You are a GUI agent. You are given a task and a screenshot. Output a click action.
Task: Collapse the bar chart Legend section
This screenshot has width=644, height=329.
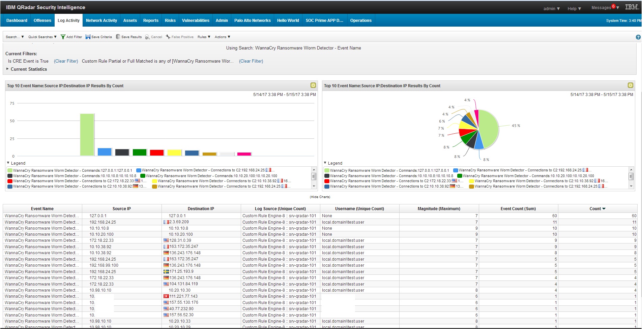click(8, 163)
